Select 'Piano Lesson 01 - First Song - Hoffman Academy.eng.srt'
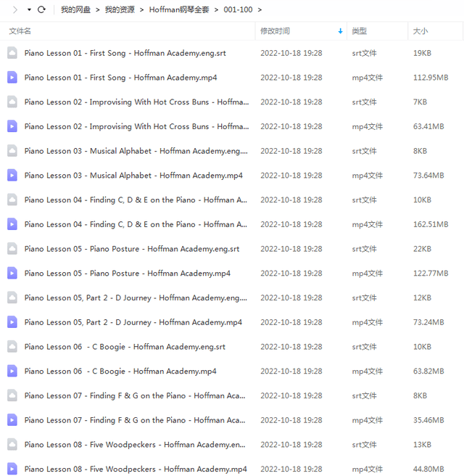The height and width of the screenshot is (476, 464). pos(125,53)
